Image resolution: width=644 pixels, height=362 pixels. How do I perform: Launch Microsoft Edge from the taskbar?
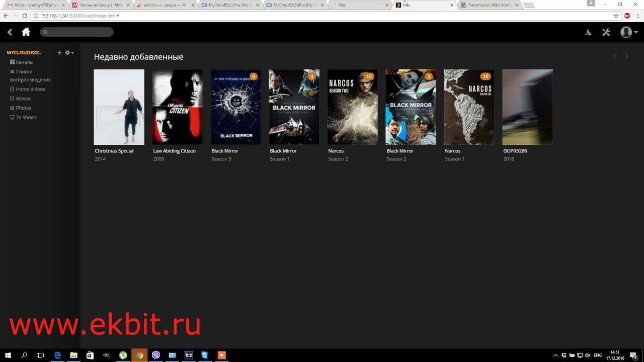[x=57, y=355]
